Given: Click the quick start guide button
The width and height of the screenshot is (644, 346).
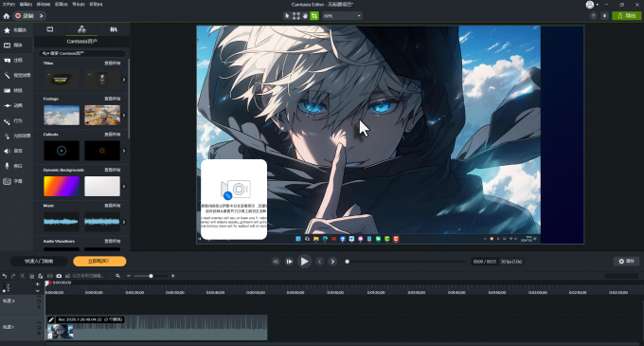Looking at the screenshot, I should coord(39,262).
